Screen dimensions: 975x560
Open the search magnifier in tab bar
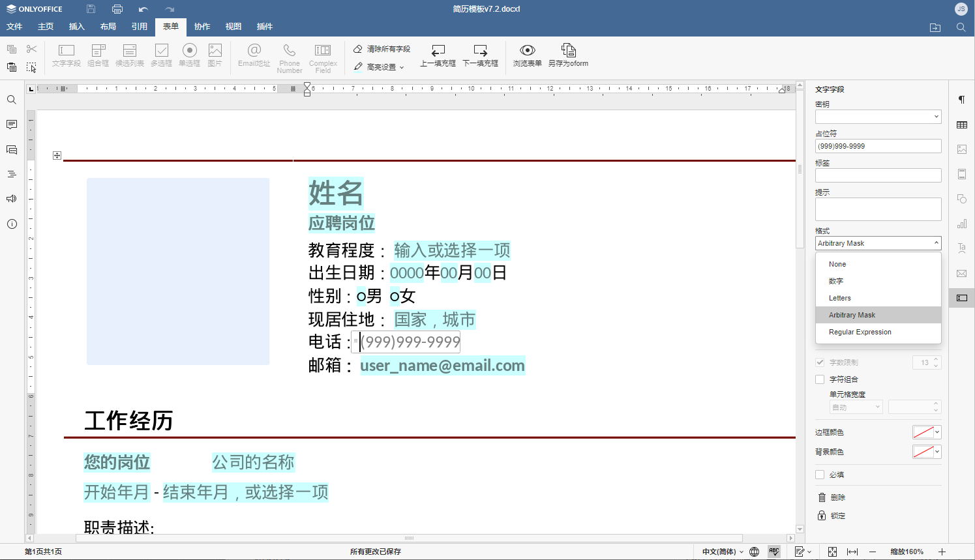point(961,27)
